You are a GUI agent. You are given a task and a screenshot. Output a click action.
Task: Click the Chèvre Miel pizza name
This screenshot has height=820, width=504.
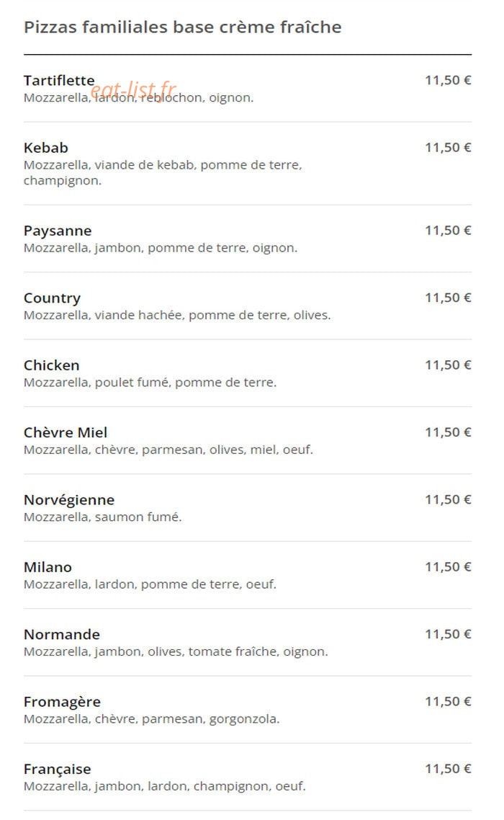point(66,433)
